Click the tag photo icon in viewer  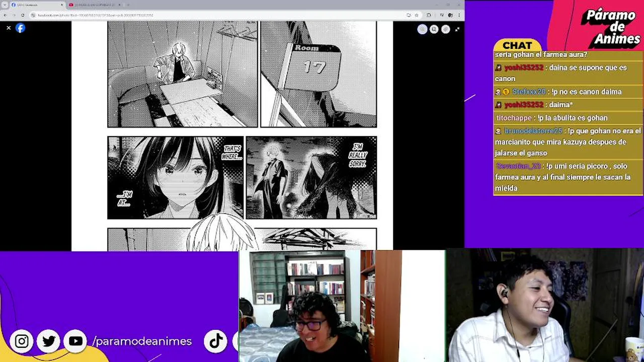pos(446,29)
